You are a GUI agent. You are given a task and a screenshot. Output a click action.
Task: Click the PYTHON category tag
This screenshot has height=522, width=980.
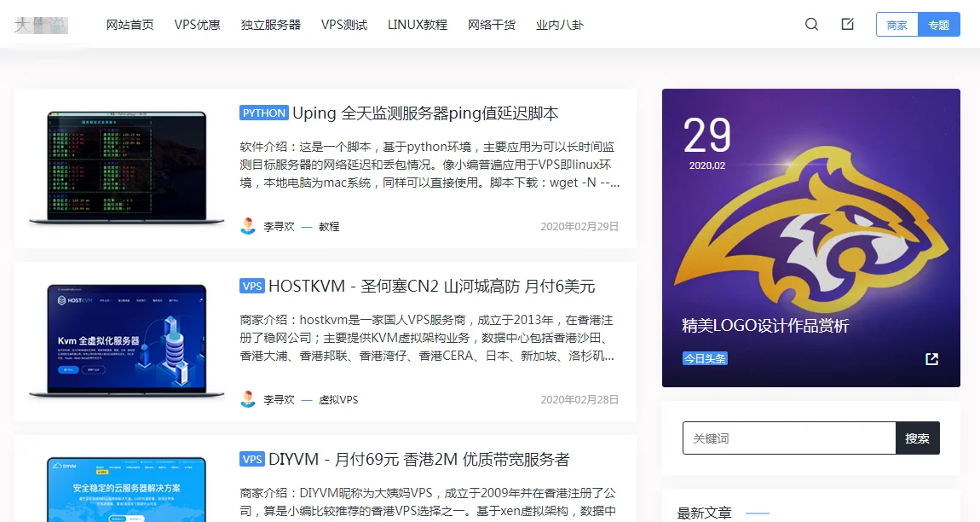coord(264,113)
